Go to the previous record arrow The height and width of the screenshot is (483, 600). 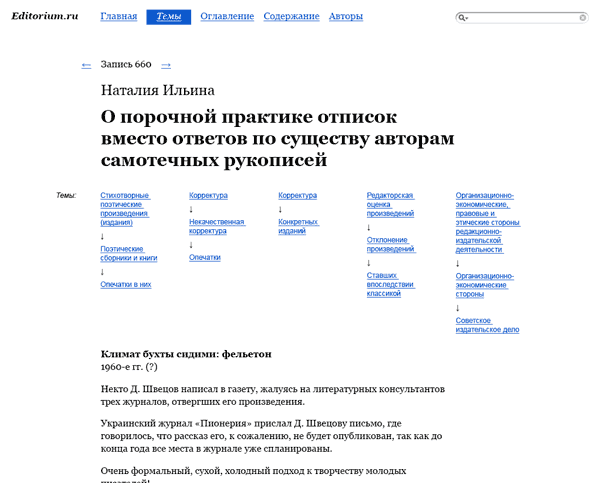click(86, 65)
